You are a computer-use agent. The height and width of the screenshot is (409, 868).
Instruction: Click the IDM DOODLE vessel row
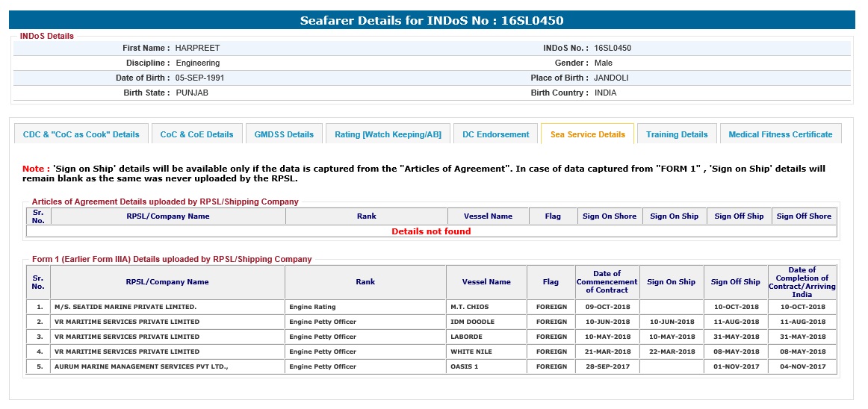click(x=472, y=322)
